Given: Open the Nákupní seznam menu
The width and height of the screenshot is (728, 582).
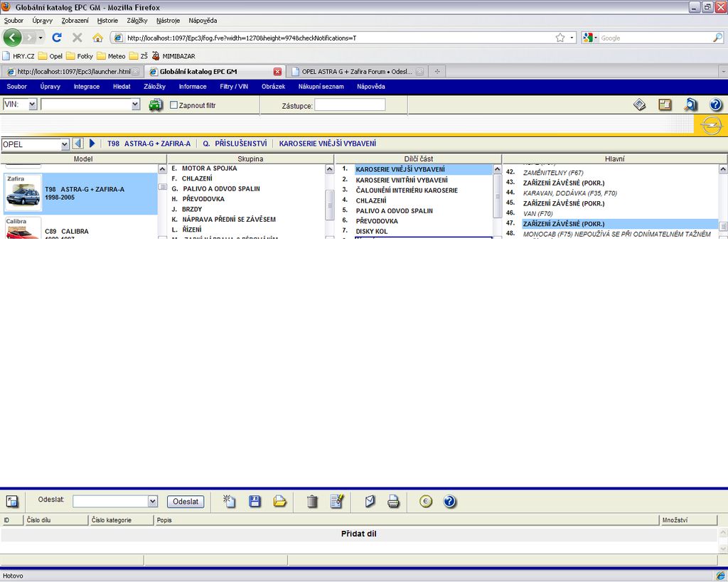Looking at the screenshot, I should tap(321, 87).
